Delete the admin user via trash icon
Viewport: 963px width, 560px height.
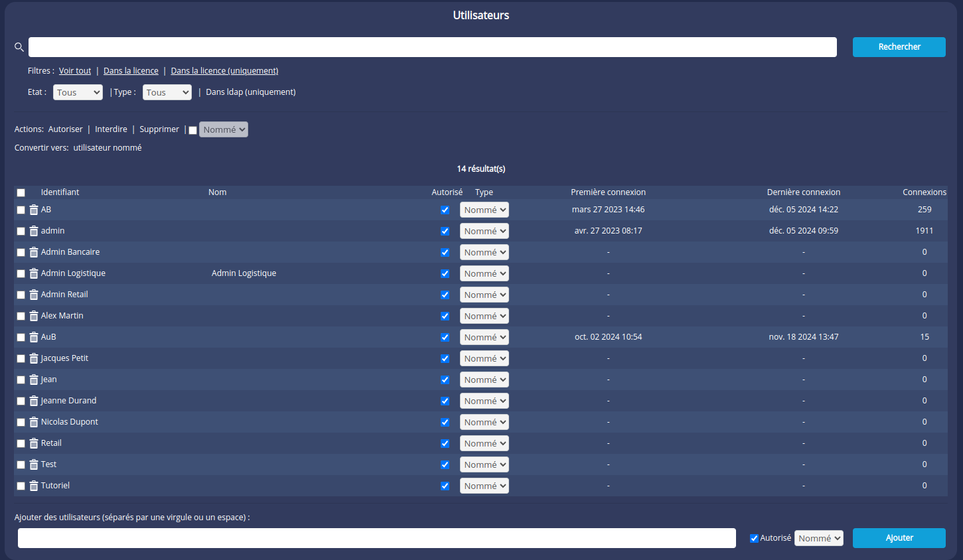(x=34, y=231)
